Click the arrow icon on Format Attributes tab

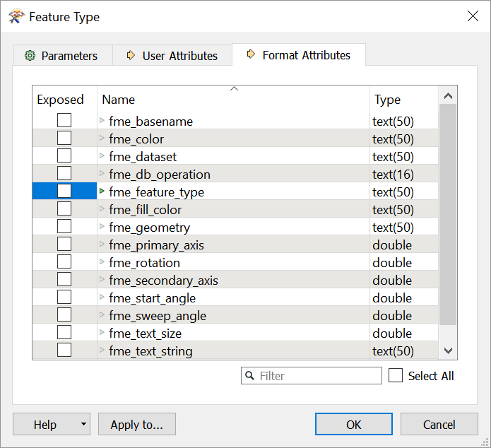[251, 54]
